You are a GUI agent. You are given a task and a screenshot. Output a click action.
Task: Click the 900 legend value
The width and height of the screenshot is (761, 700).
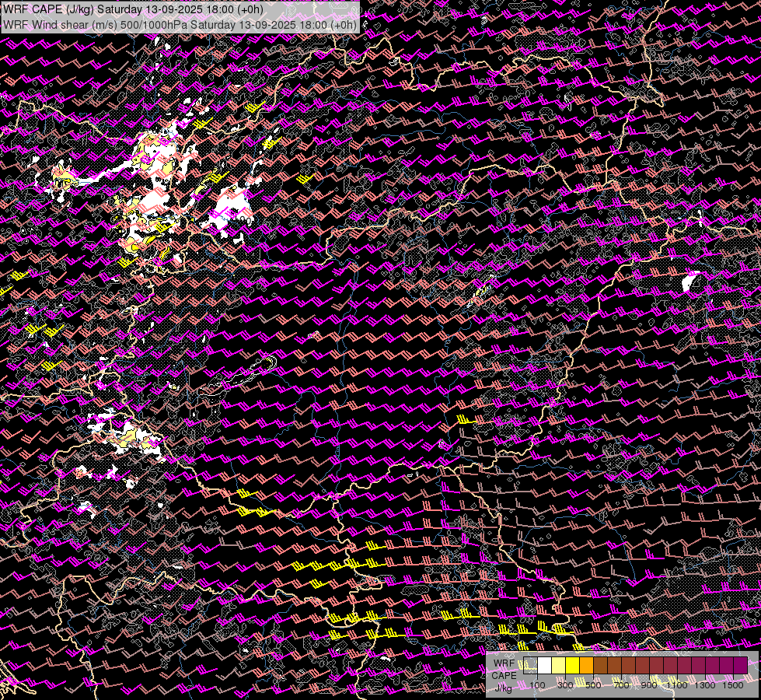649,685
